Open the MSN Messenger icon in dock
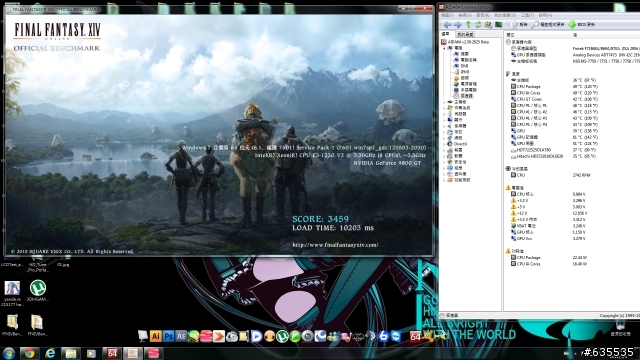 click(x=333, y=336)
